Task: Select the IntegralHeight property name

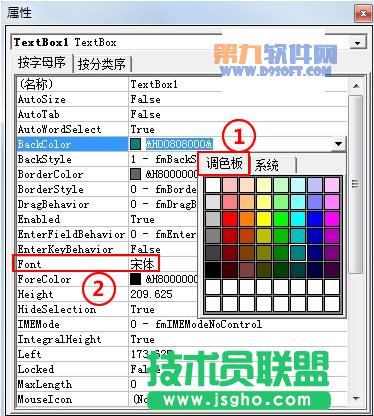Action: [59, 339]
